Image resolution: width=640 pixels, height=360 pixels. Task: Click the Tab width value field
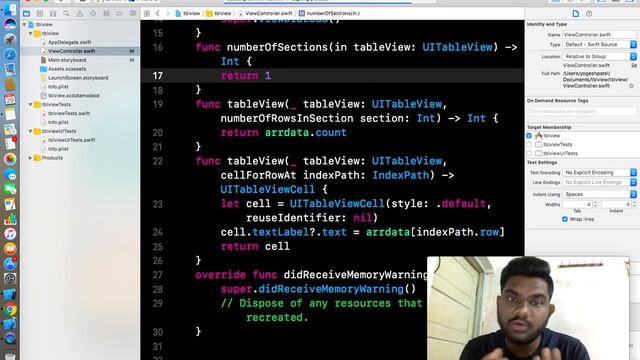coord(578,204)
